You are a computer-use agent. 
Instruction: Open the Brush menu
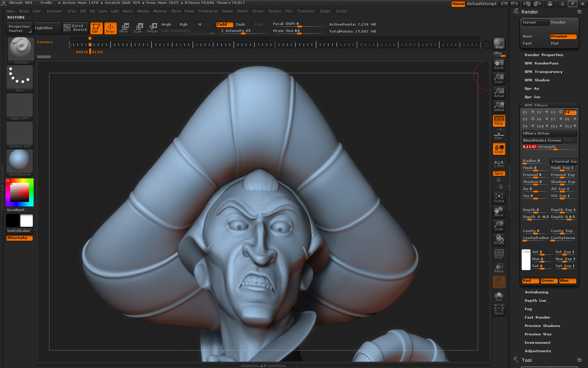click(x=24, y=11)
